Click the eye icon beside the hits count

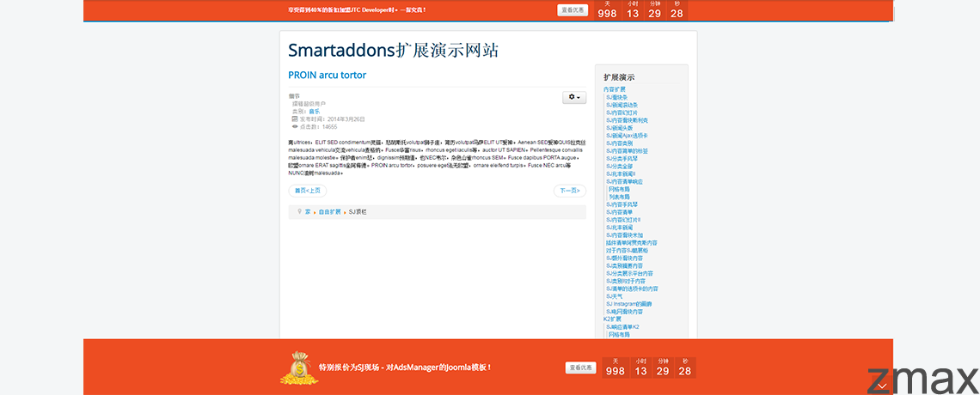coord(294,126)
